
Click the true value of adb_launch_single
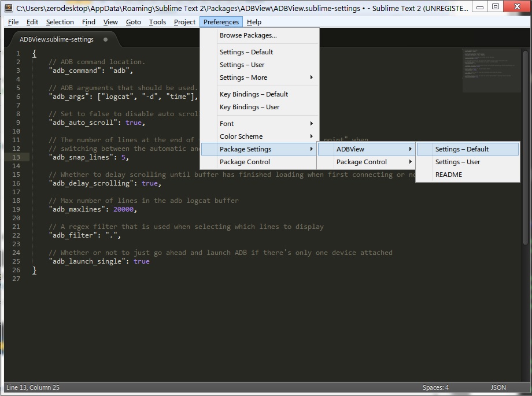[x=142, y=261]
